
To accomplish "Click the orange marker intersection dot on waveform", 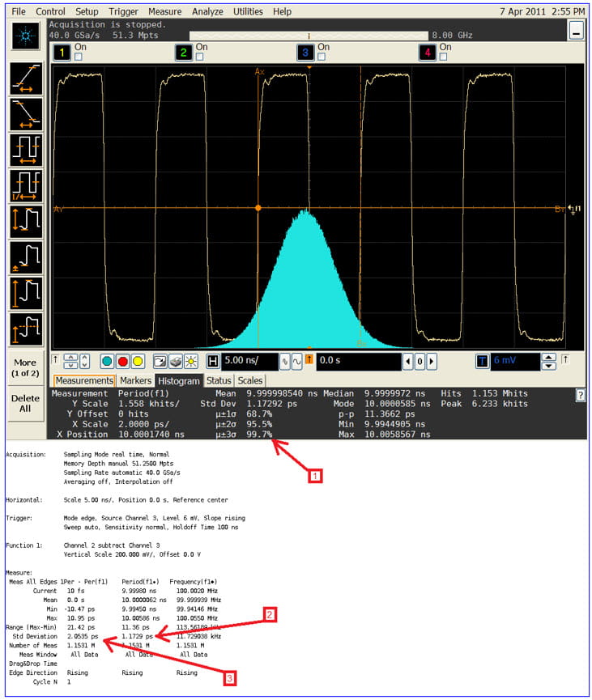I will tap(258, 208).
